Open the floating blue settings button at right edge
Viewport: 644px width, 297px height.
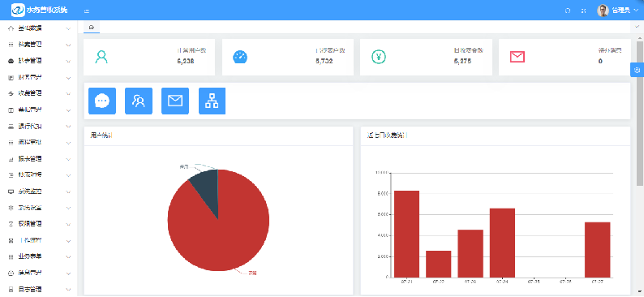[637, 70]
